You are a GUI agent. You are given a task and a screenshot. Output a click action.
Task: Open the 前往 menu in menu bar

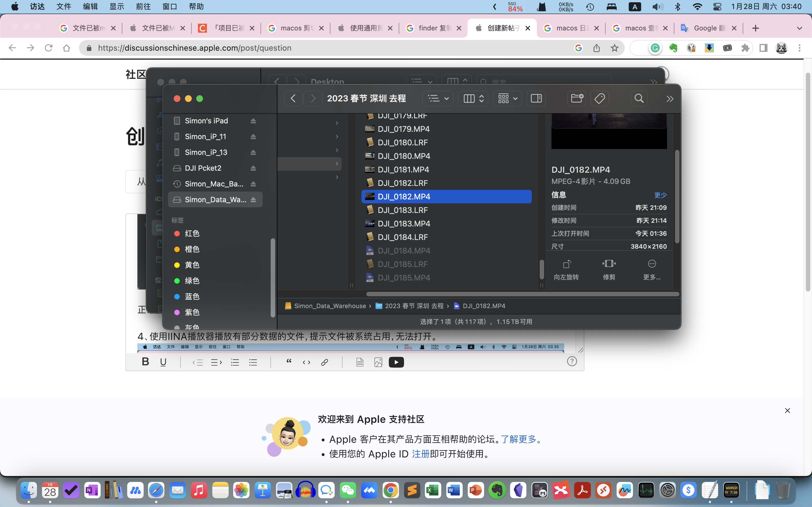pyautogui.click(x=143, y=7)
